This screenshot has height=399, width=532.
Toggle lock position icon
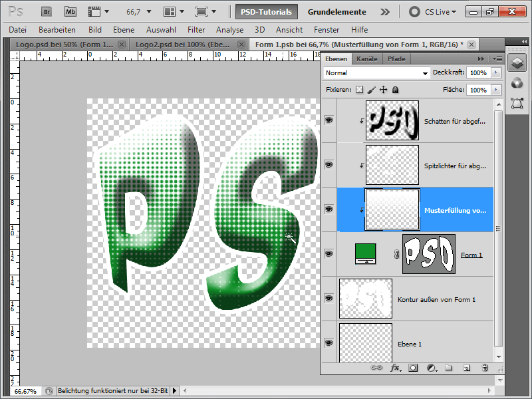384,90
